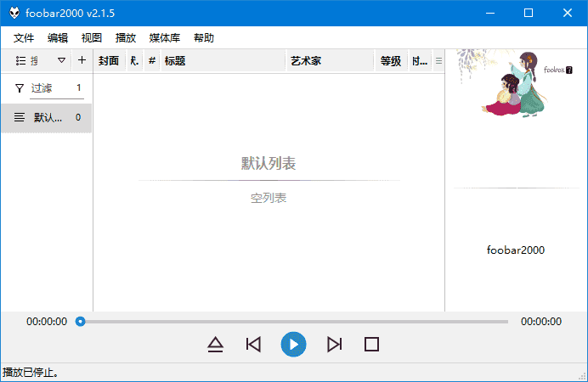The image size is (588, 382).
Task: Click the filter funnel icon
Action: 20,87
